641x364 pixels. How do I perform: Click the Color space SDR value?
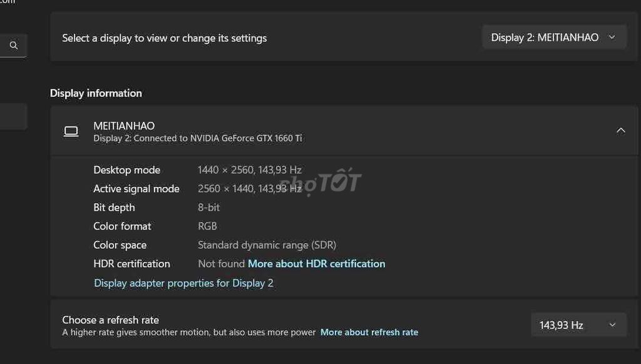coord(267,245)
